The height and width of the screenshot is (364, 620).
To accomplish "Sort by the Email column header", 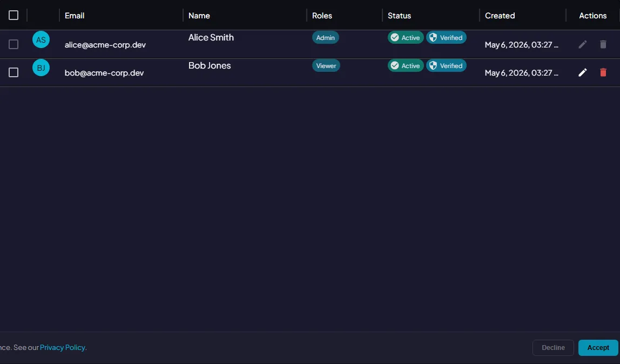I will (x=75, y=16).
